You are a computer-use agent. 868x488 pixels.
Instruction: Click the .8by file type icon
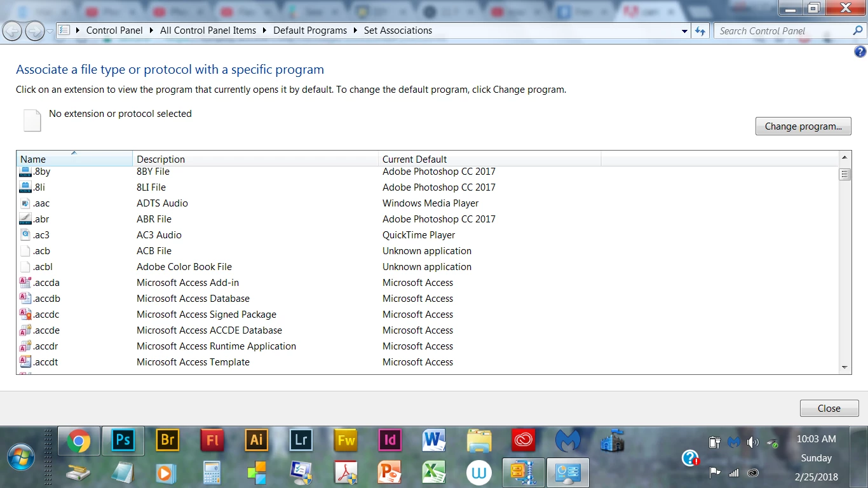(25, 172)
